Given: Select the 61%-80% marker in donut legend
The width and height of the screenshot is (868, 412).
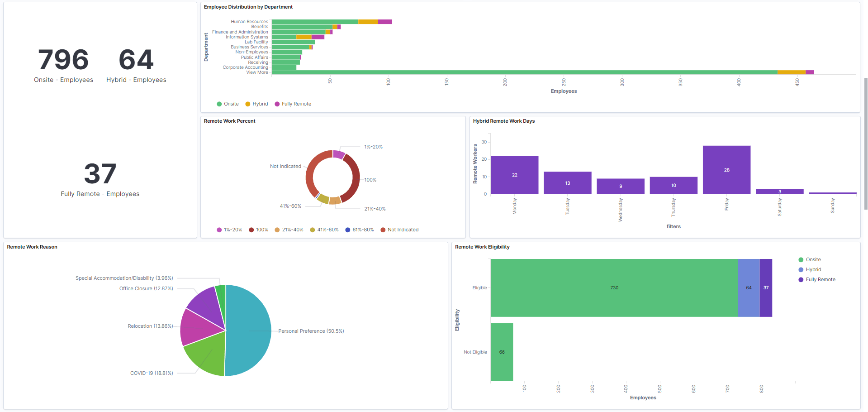Looking at the screenshot, I should [347, 230].
